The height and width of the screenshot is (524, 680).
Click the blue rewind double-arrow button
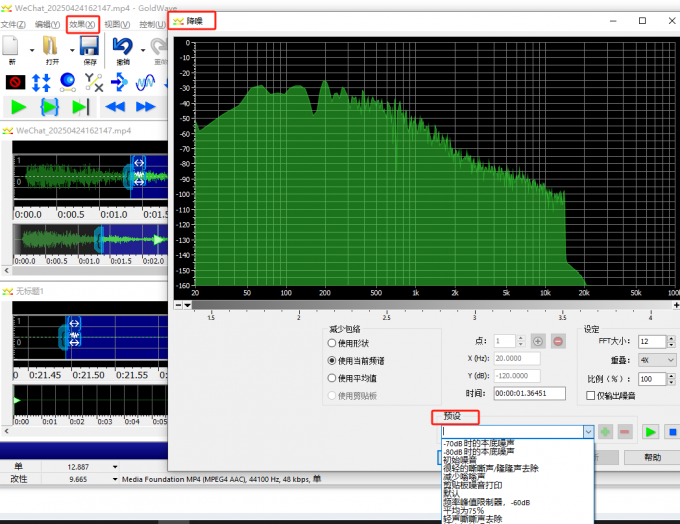click(x=115, y=107)
